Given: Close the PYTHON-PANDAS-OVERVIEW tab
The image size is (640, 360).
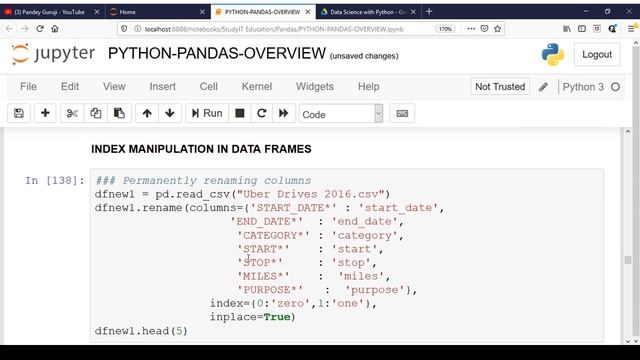Looking at the screenshot, I should point(308,12).
